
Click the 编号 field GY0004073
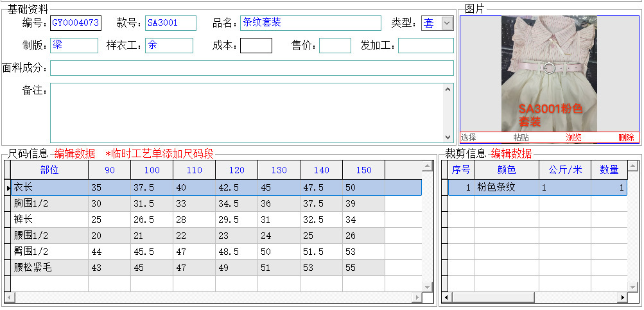(76, 23)
